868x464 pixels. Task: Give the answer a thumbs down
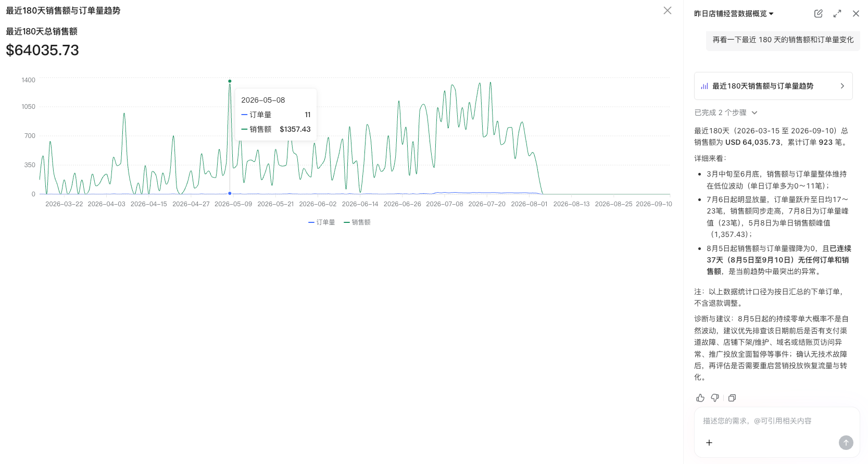(715, 398)
